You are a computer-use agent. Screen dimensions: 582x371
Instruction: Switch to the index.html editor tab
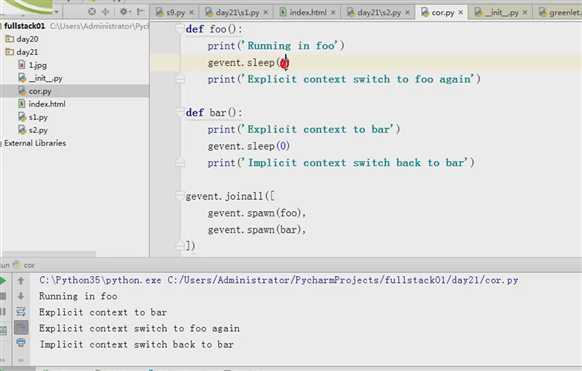pos(308,13)
